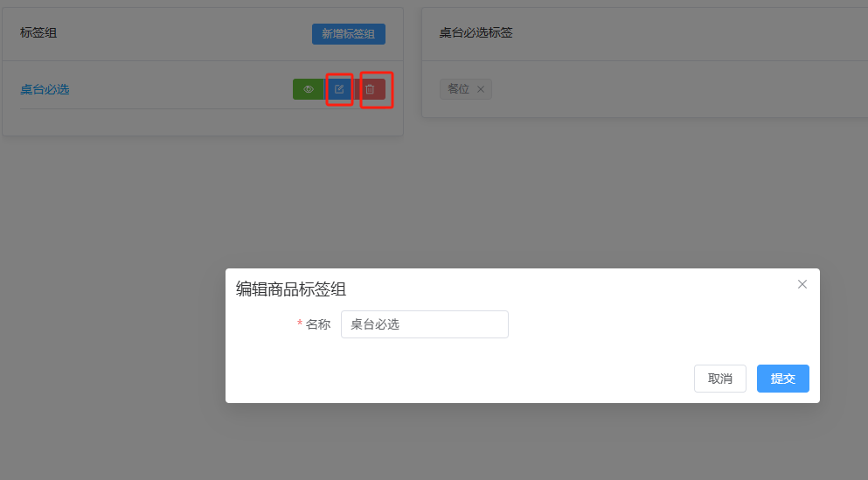Click the 桌台必选标签 panel heading

pos(476,33)
